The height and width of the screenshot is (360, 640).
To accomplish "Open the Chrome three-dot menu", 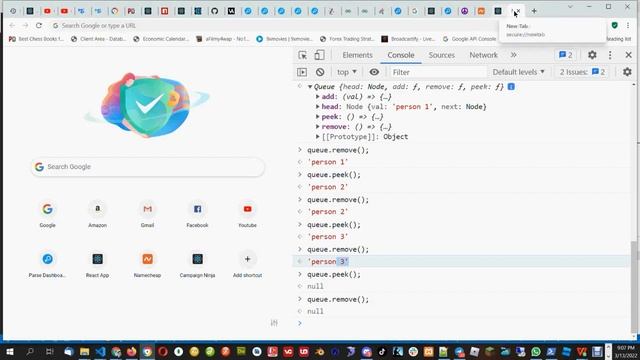I will click(628, 25).
